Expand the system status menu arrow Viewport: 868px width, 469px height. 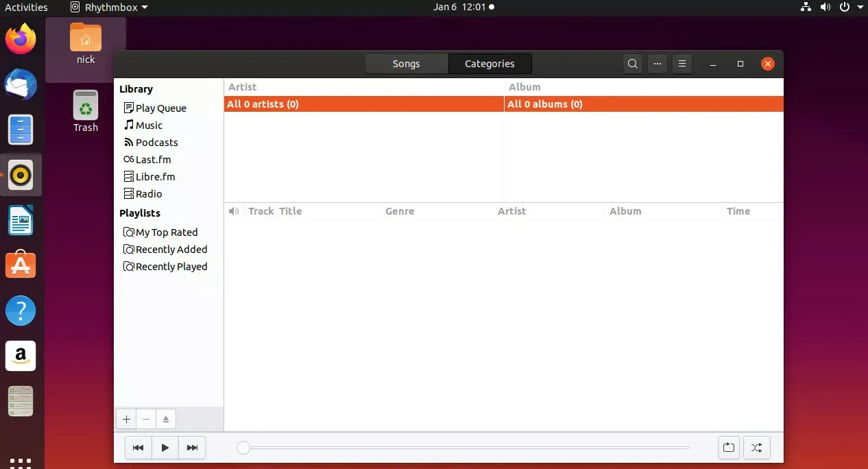click(x=860, y=8)
